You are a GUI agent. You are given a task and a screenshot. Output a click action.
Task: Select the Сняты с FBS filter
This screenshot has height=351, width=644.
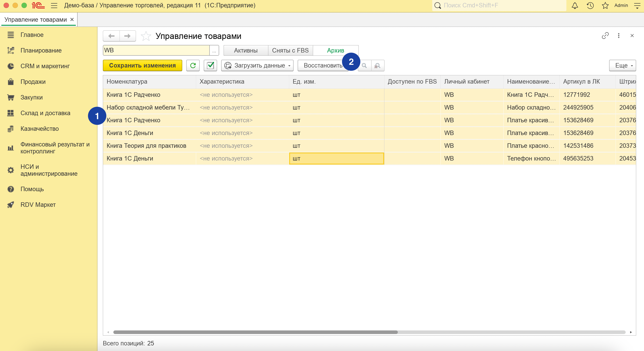[x=290, y=51]
